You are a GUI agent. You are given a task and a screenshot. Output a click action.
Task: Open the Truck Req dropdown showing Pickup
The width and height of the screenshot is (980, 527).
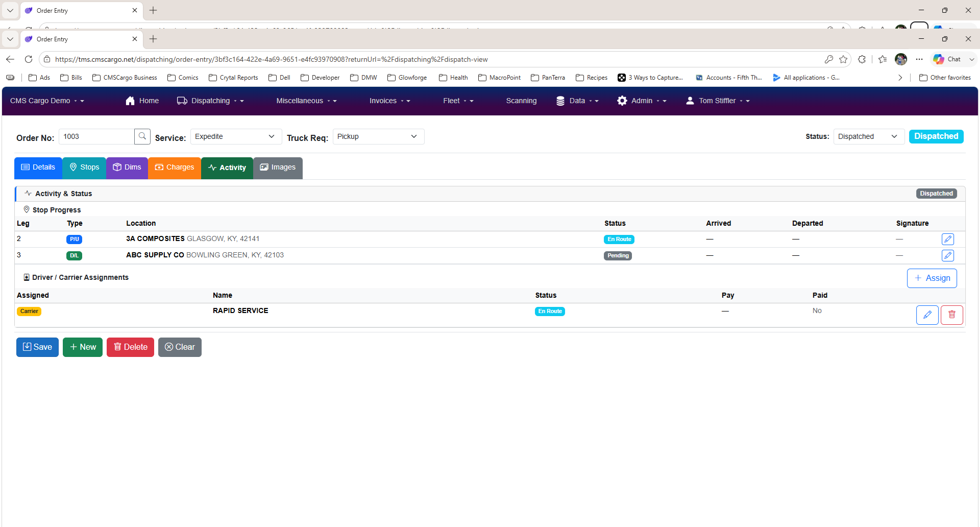(378, 136)
